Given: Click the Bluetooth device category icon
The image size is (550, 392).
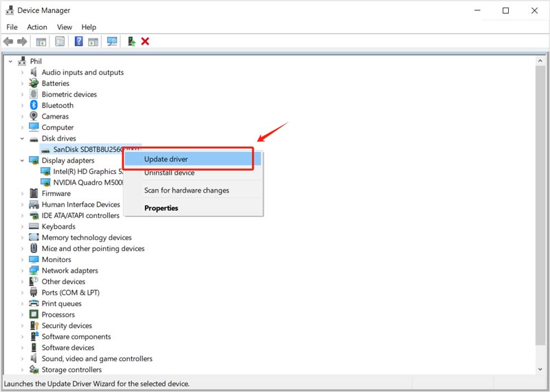Looking at the screenshot, I should click(34, 105).
